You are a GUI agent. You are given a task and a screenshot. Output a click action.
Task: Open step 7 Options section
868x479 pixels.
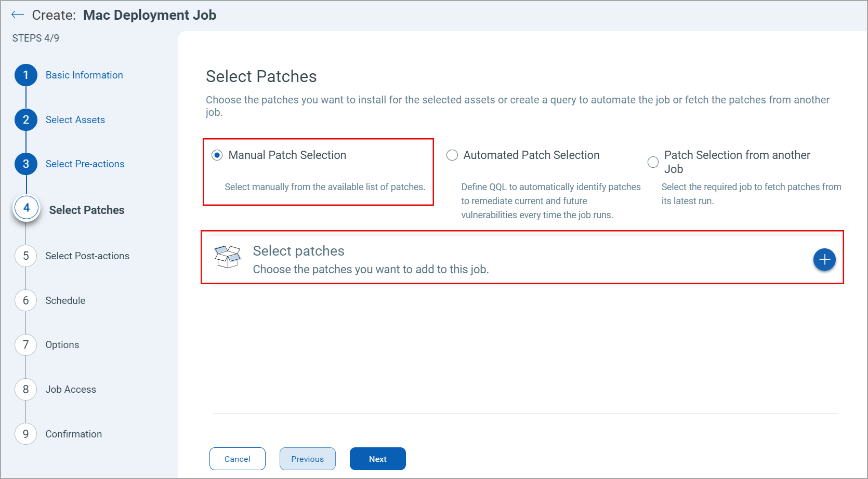pos(25,344)
